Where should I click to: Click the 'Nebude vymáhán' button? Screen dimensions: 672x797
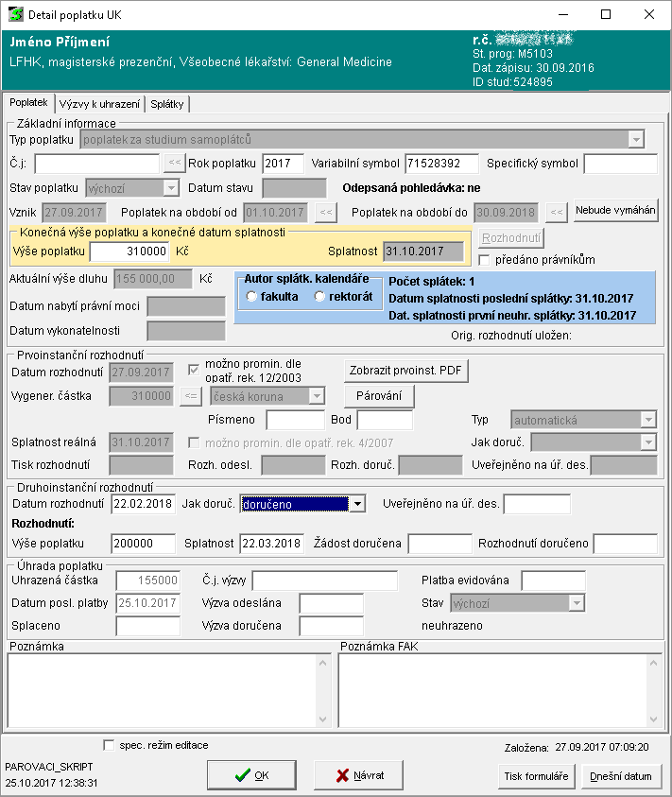pyautogui.click(x=615, y=210)
